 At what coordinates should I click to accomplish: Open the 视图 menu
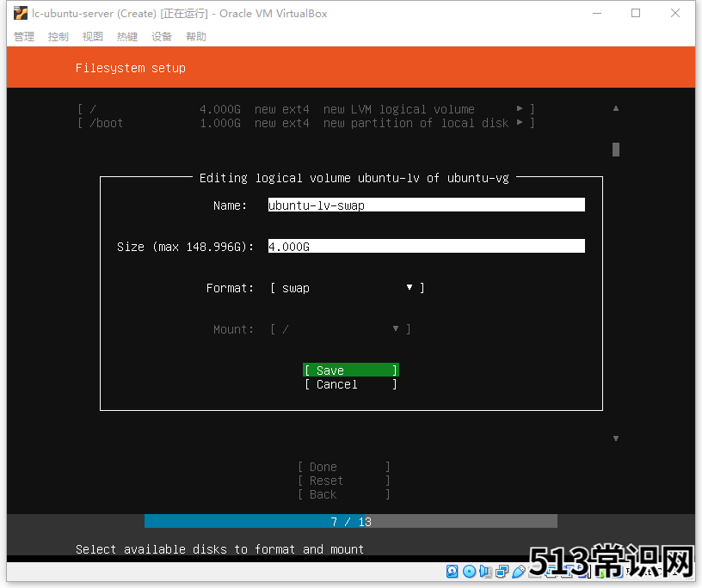tap(93, 37)
